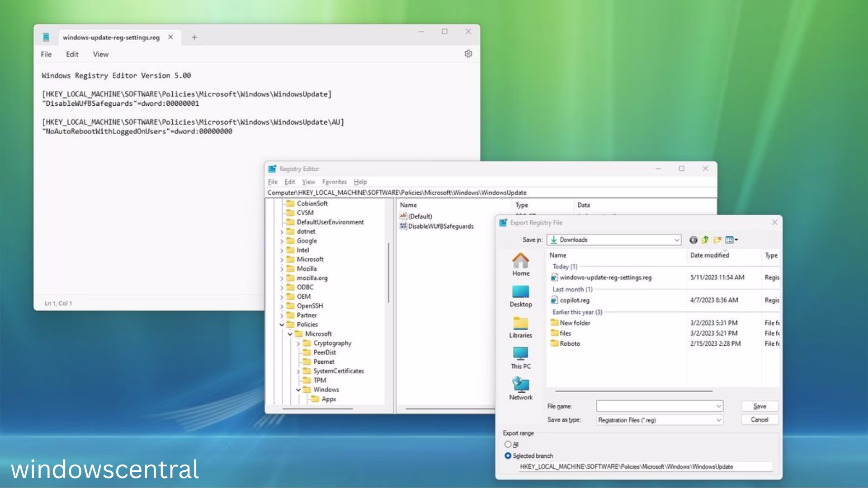The width and height of the screenshot is (868, 488).
Task: Go up one folder level in the Export dialog
Action: pos(705,240)
